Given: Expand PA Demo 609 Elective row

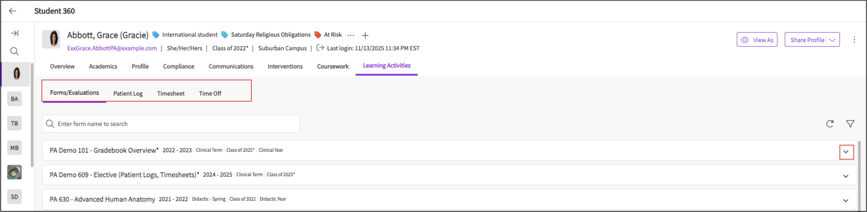Looking at the screenshot, I should 846,176.
